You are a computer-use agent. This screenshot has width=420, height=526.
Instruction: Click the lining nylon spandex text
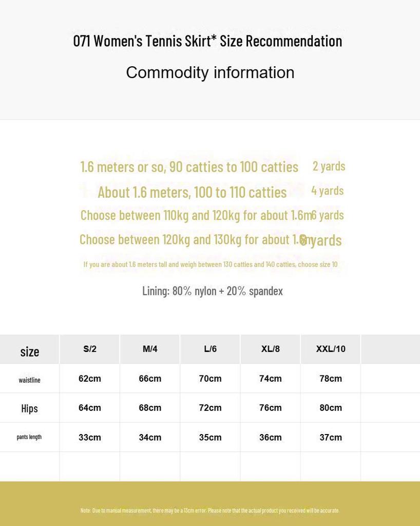[x=212, y=291]
